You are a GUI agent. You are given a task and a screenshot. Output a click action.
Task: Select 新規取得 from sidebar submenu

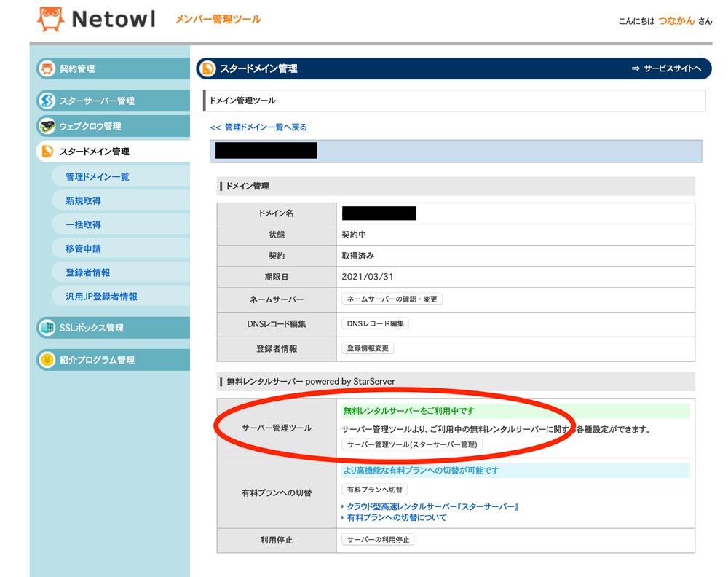83,200
